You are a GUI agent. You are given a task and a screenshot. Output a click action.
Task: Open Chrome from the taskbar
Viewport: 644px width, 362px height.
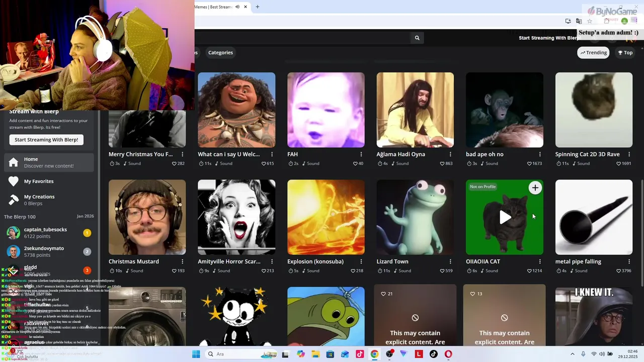point(374,354)
